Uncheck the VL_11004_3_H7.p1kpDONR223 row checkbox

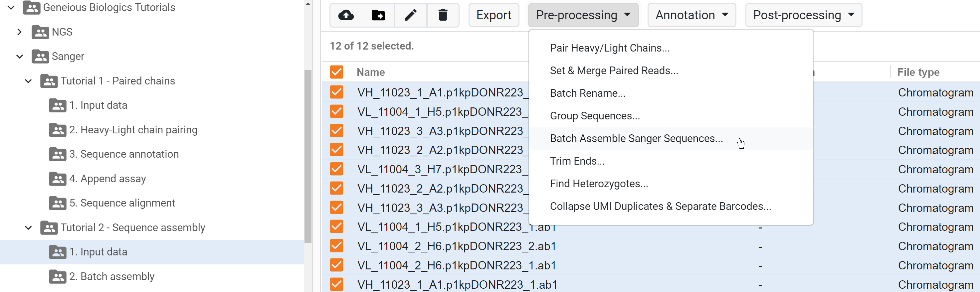(x=337, y=169)
